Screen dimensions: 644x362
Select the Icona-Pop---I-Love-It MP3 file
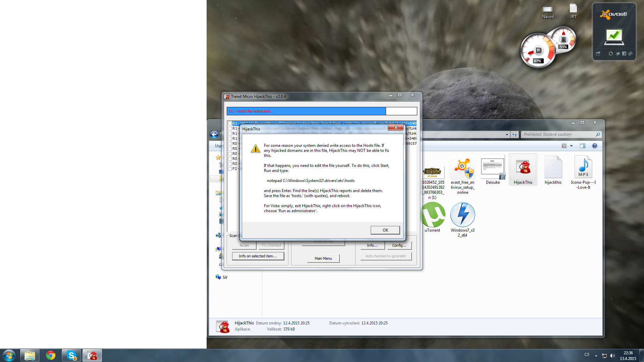click(583, 172)
